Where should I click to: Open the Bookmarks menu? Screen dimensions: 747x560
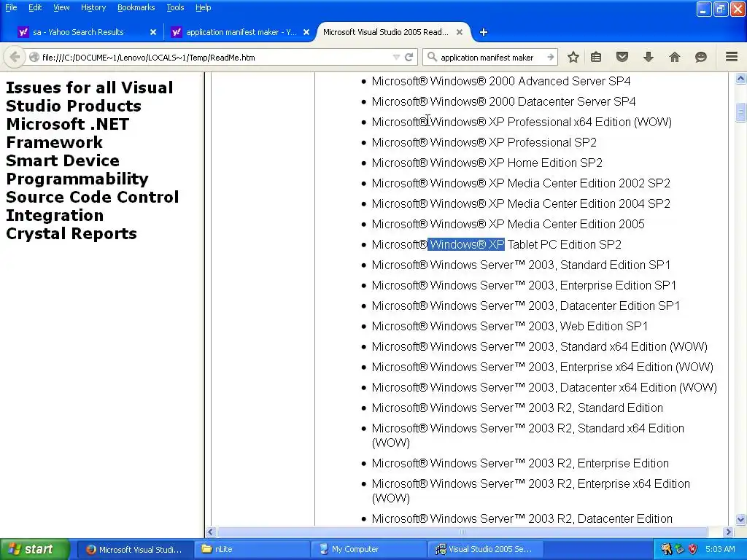[136, 7]
